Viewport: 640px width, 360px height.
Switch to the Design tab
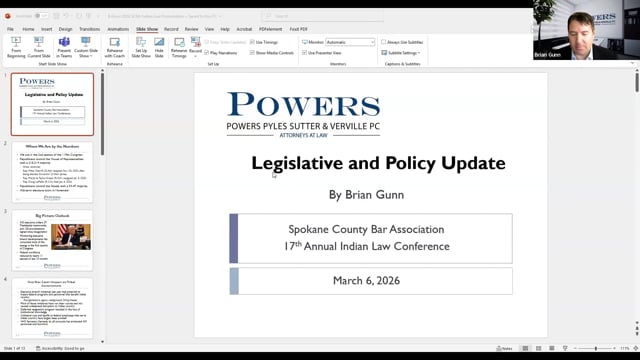(x=65, y=29)
